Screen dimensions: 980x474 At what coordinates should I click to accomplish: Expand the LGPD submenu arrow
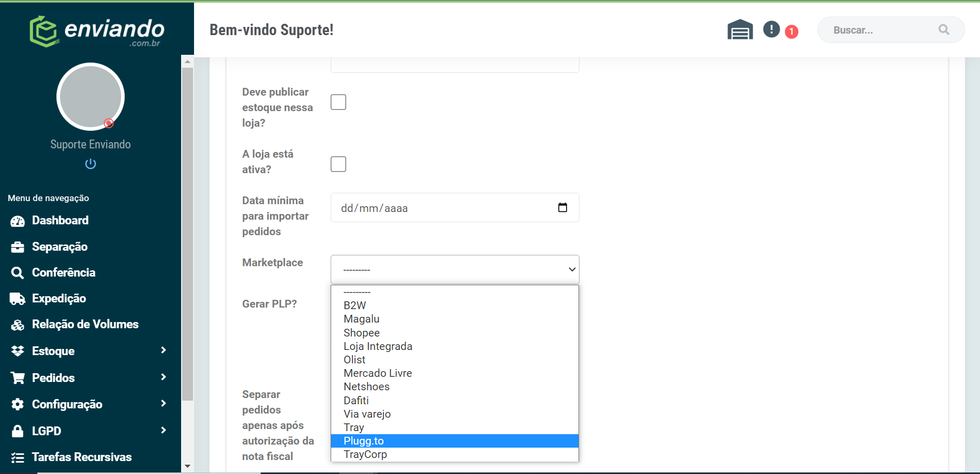[x=164, y=431]
